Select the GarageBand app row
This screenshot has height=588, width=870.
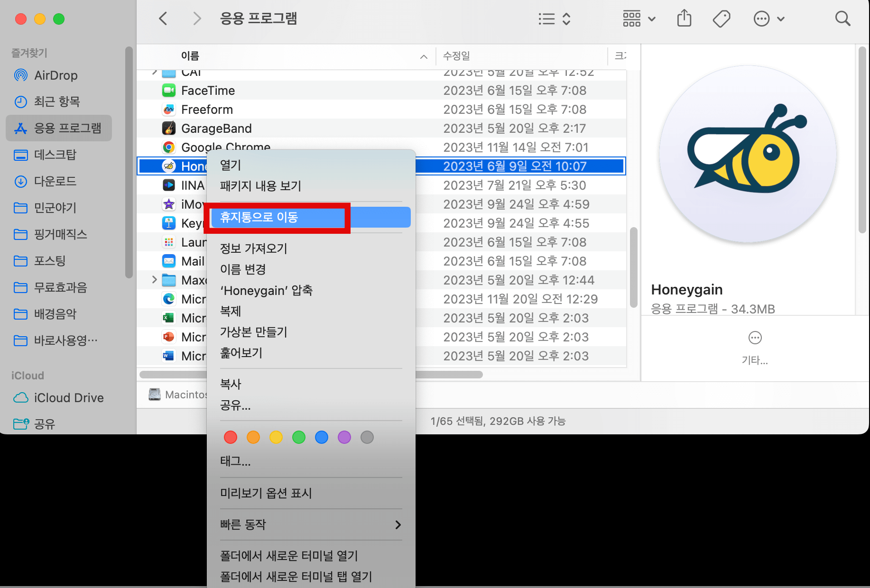(381, 128)
